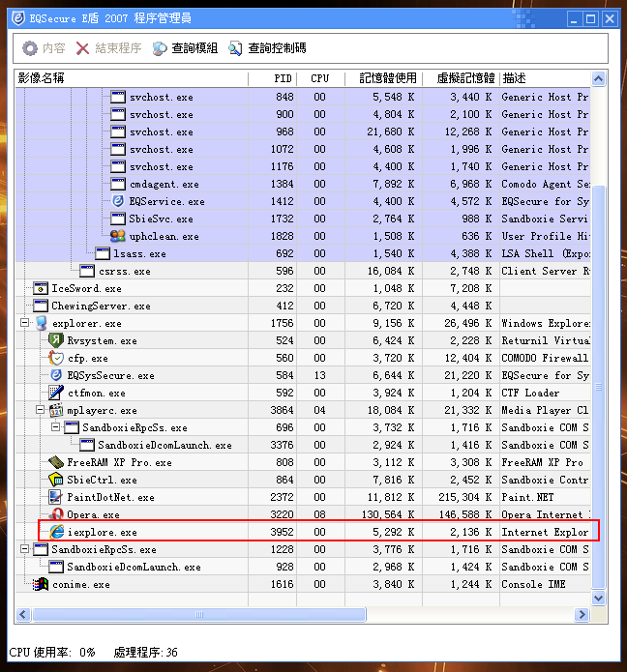Click the CTF Loader description text
Image resolution: width=627 pixels, height=672 pixels.
coord(530,393)
